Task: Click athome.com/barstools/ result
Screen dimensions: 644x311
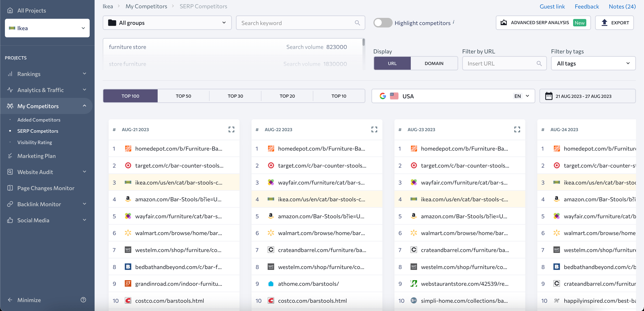Action: coord(308,284)
